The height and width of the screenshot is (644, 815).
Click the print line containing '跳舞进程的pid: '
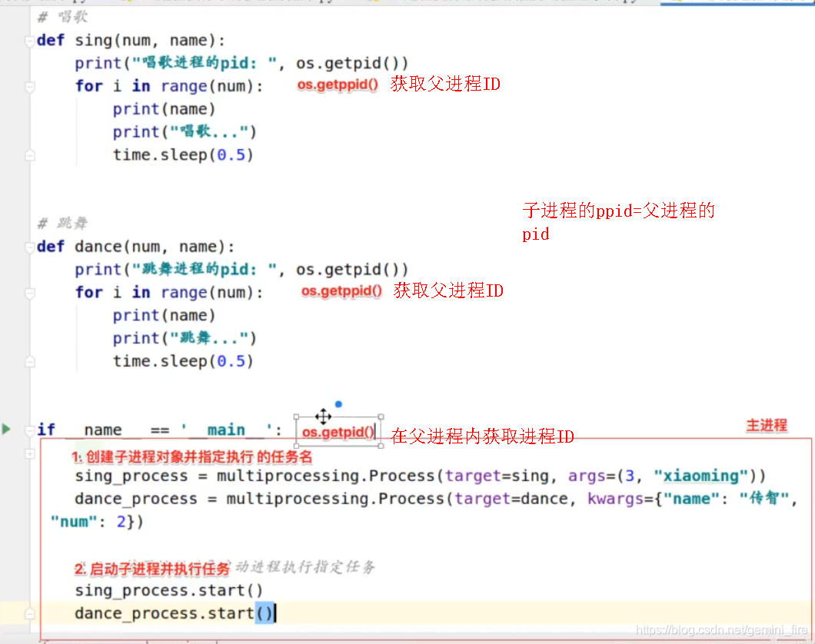241,270
